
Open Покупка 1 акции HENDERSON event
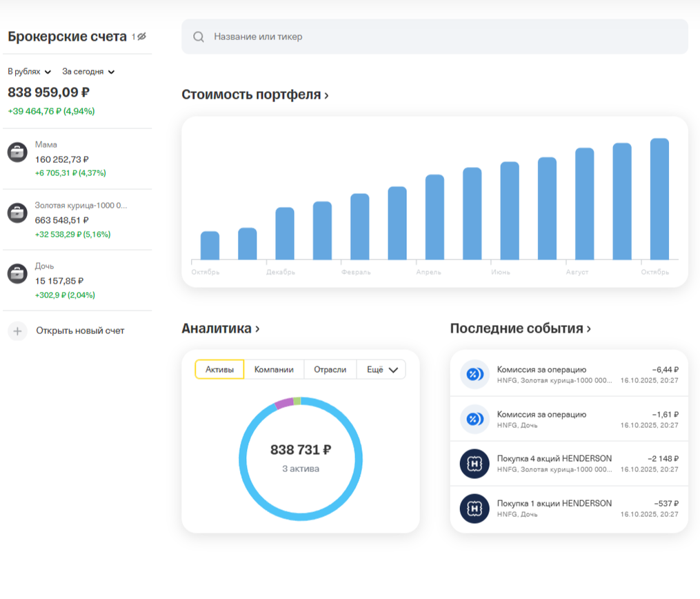pyautogui.click(x=569, y=509)
